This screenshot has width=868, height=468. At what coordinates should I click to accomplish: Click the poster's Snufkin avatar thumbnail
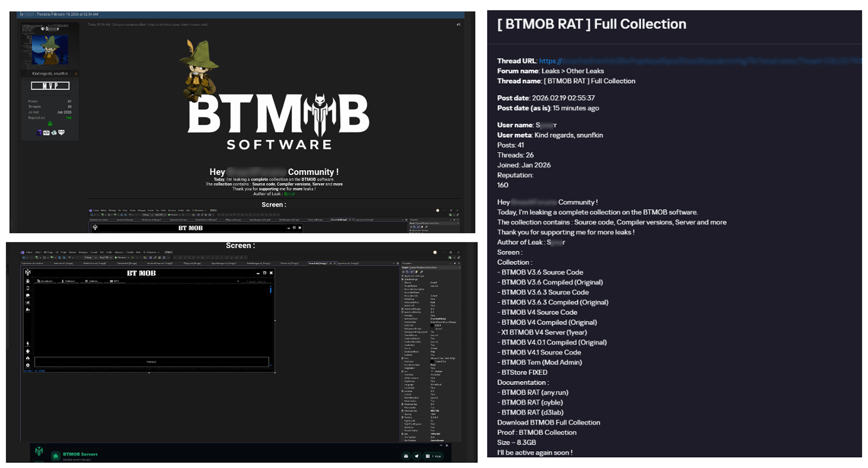tap(50, 50)
